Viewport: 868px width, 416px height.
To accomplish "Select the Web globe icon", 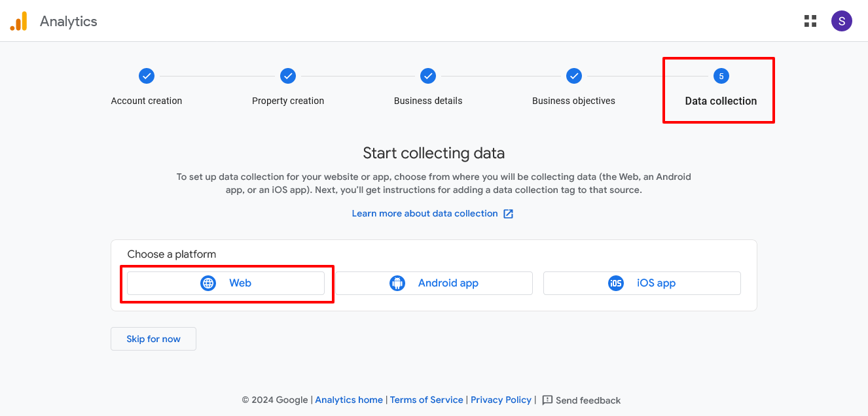I will tap(208, 283).
